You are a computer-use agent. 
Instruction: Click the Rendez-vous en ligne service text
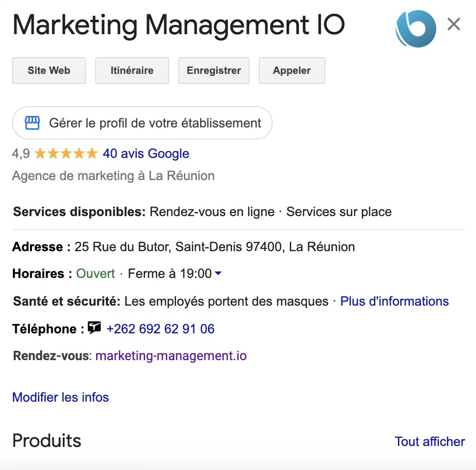[x=212, y=211]
